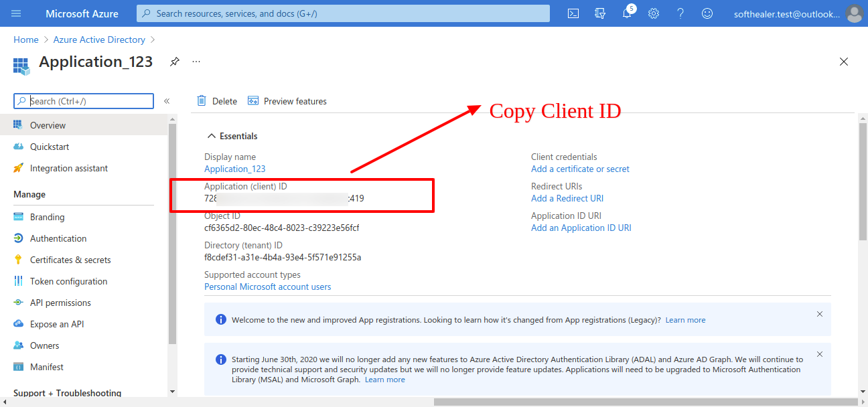Open the portal hamburger menu
This screenshot has width=868, height=407.
(16, 13)
